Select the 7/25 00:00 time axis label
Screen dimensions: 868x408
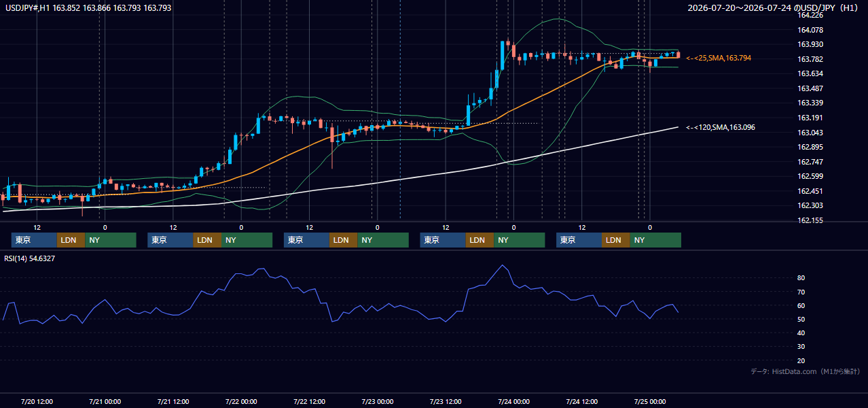pyautogui.click(x=649, y=401)
